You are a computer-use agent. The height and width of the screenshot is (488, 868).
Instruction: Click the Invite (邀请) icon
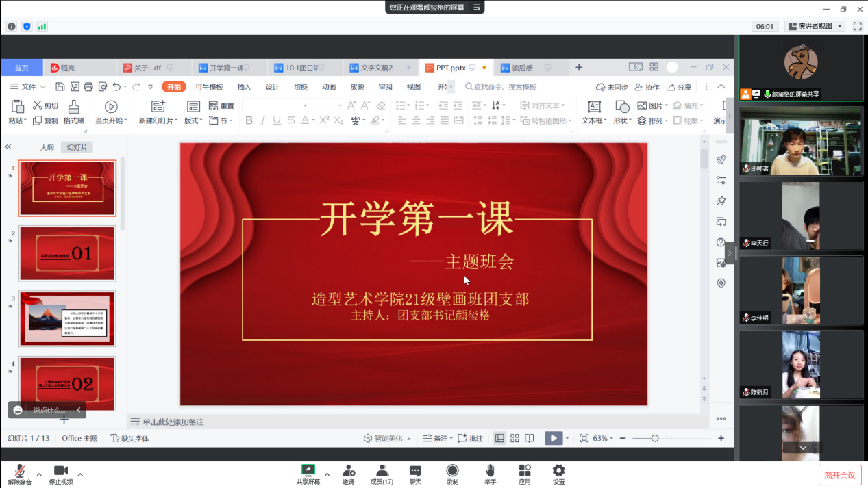pyautogui.click(x=349, y=471)
